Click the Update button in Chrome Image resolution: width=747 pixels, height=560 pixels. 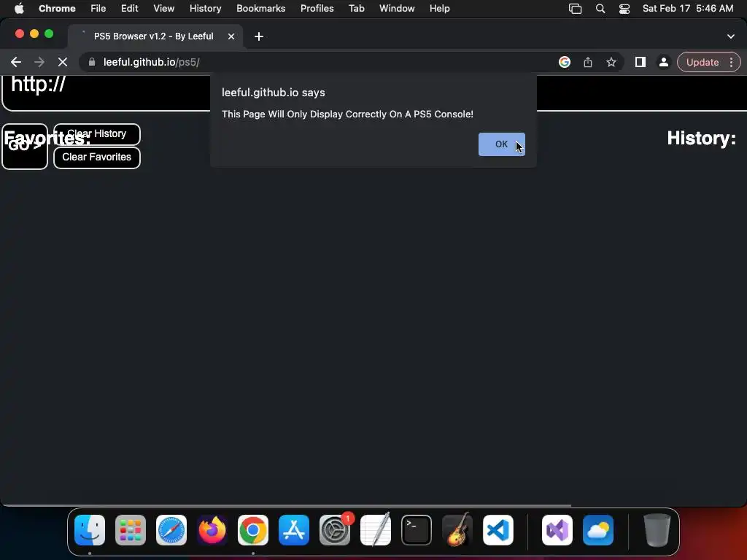(703, 63)
